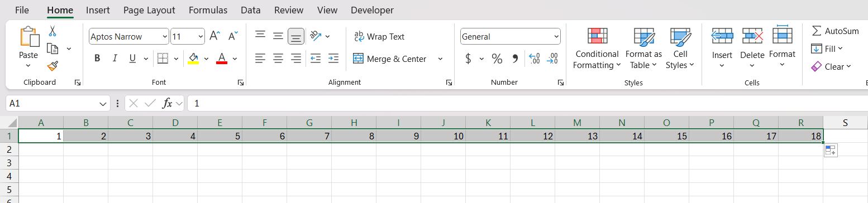Click the Paste clipboard icon
868x203 pixels.
click(29, 37)
